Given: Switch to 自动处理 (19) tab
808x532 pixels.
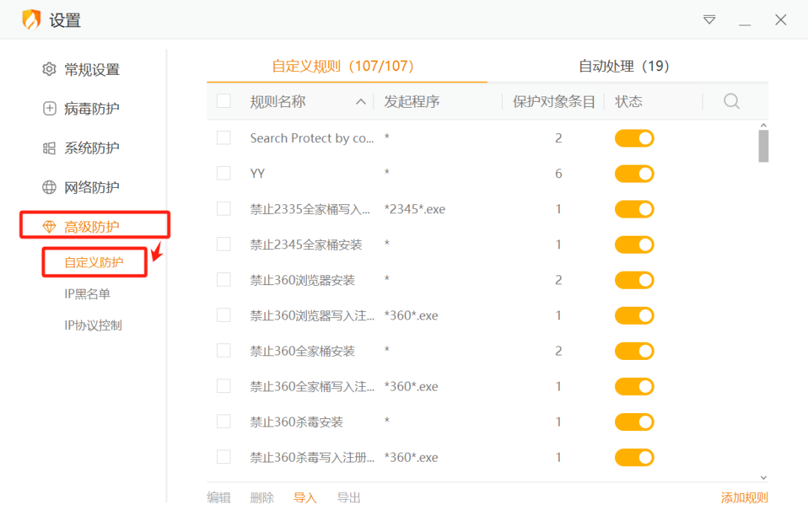Looking at the screenshot, I should tap(624, 66).
